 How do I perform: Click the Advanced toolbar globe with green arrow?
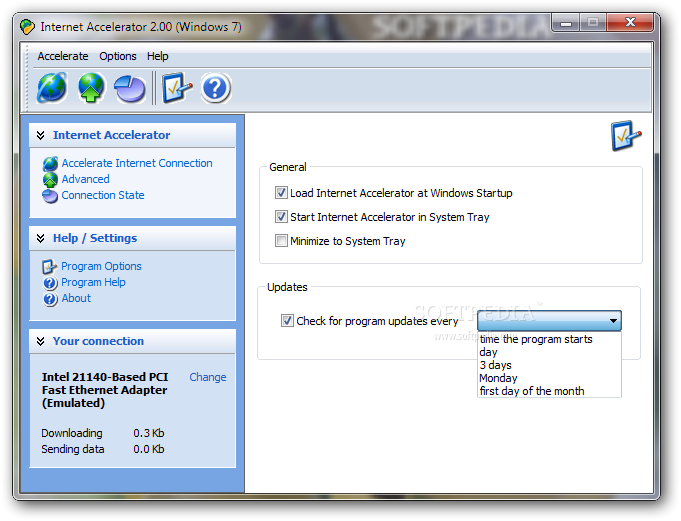91,88
